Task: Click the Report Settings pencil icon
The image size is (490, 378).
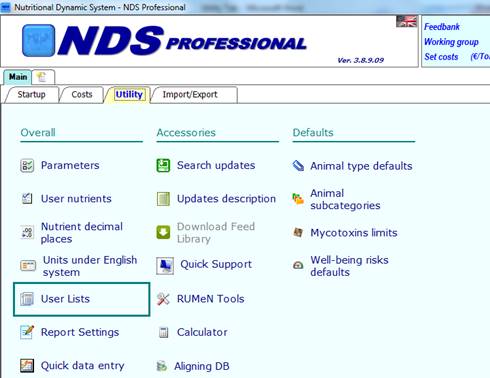Action: [x=27, y=332]
